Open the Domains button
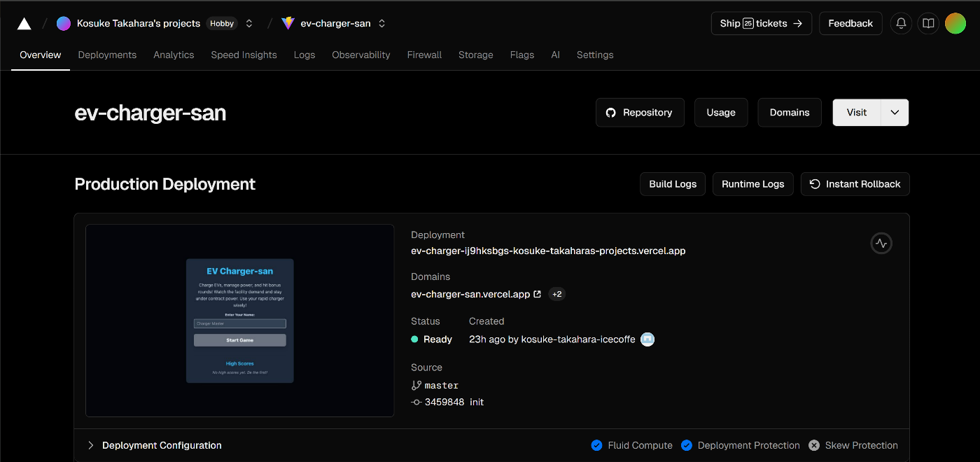 (790, 113)
